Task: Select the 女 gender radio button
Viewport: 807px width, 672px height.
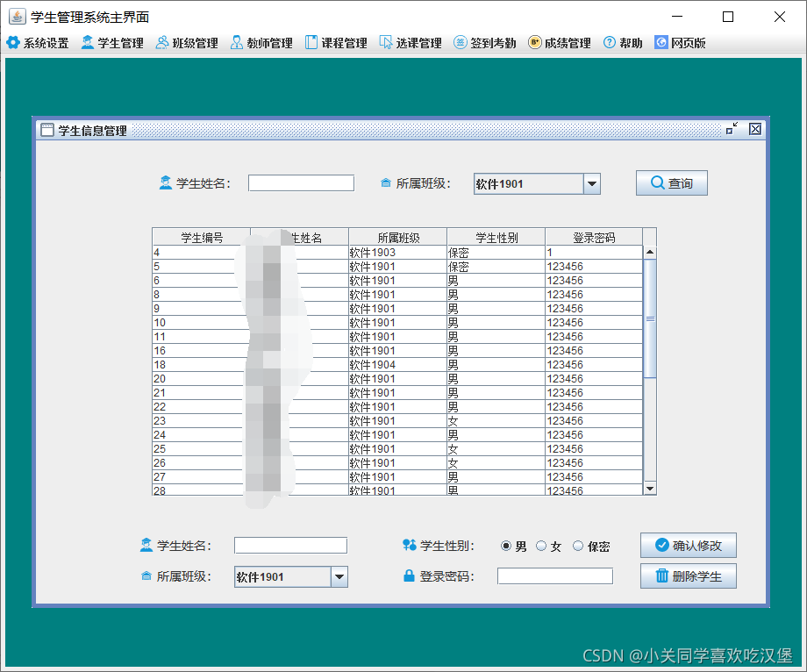Action: click(x=542, y=545)
